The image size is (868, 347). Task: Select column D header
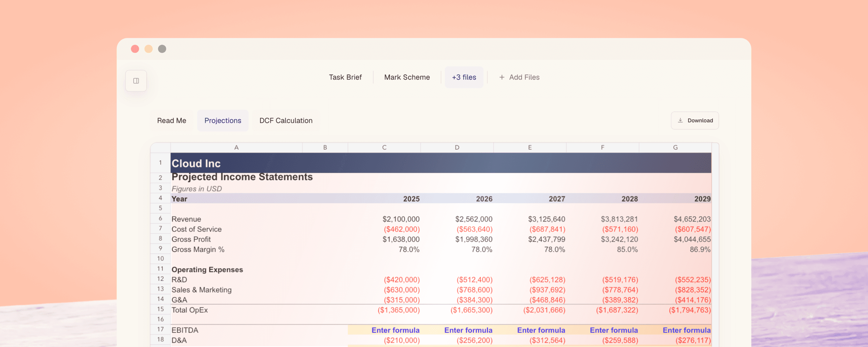click(457, 147)
